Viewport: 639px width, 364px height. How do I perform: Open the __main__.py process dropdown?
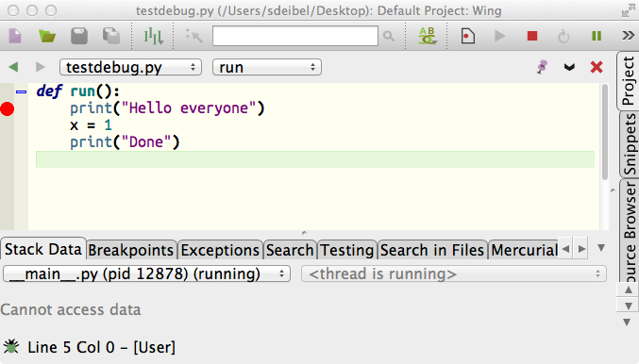point(146,273)
